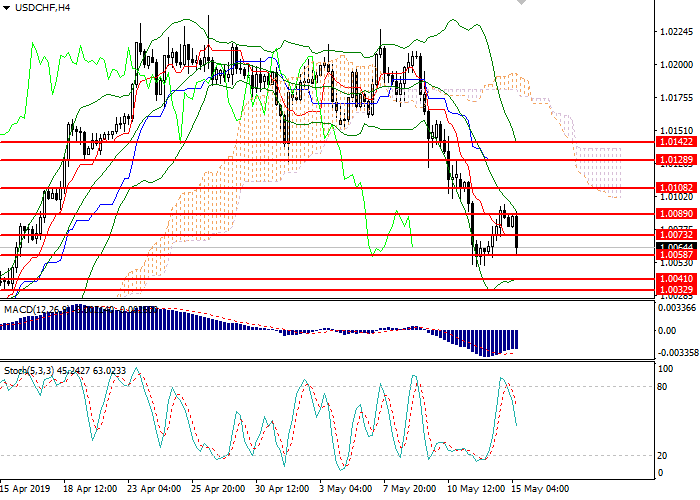Click the 15 Apr 2019 date on time axis
The height and width of the screenshot is (500, 700).
coord(27,490)
